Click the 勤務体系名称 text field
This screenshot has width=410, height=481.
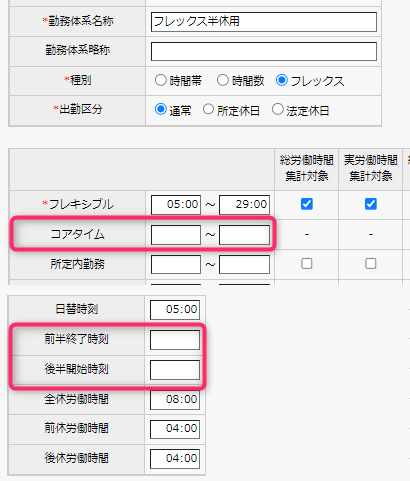(264, 22)
